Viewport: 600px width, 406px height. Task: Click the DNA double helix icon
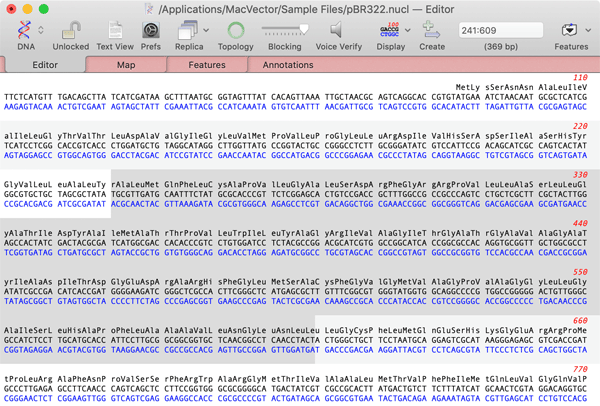pyautogui.click(x=24, y=30)
